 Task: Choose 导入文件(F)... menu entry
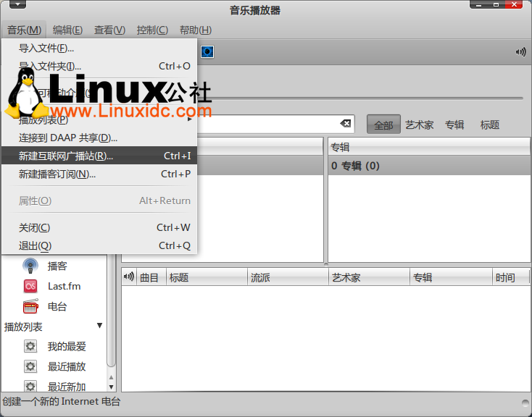click(x=99, y=48)
